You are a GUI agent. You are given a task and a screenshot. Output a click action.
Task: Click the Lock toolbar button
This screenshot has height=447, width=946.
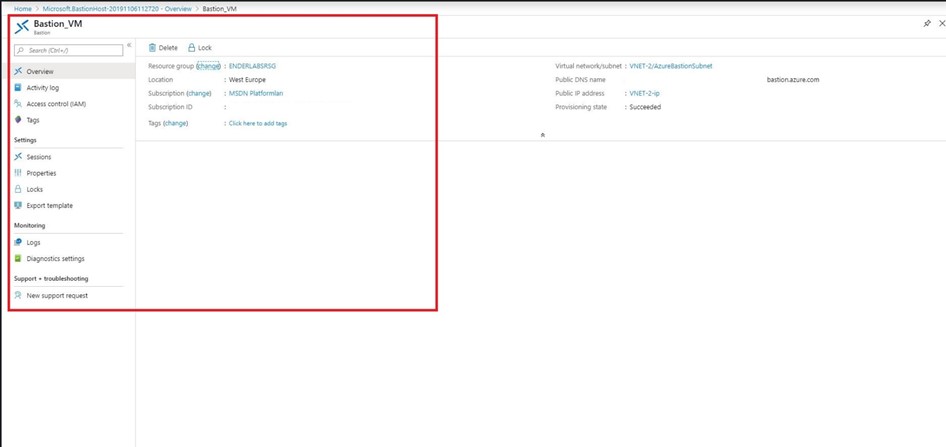coord(200,48)
